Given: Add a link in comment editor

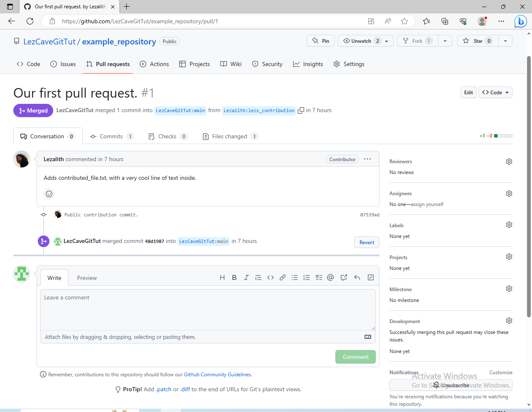Looking at the screenshot, I should [283, 277].
